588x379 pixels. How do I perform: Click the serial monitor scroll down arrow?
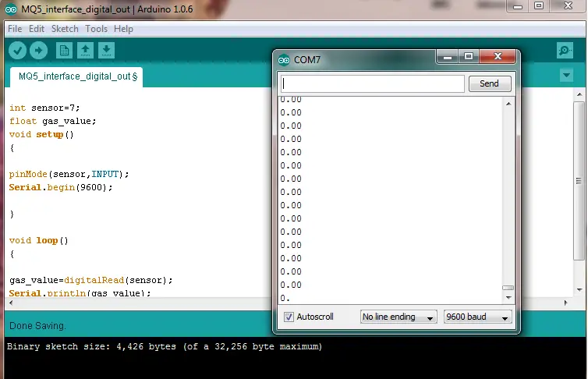[x=508, y=298]
